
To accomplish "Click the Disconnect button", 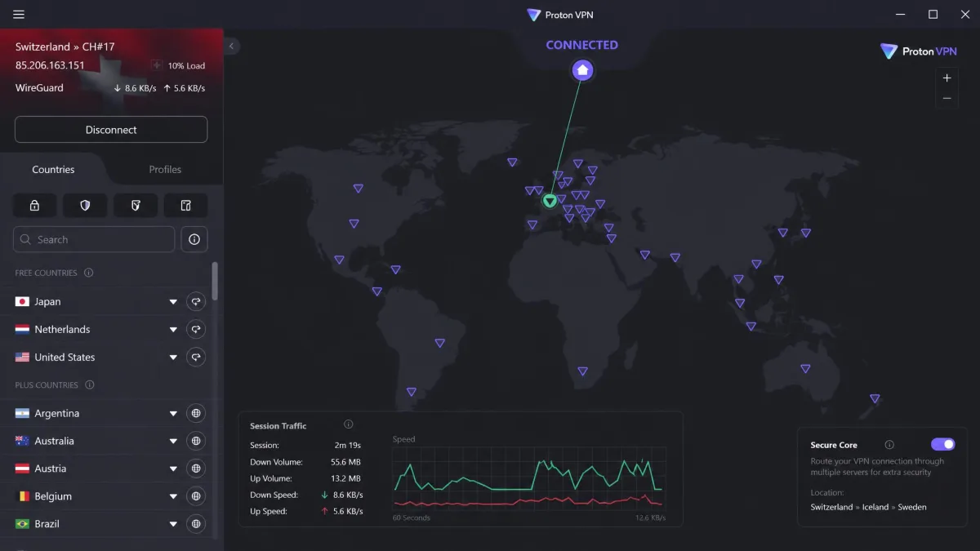I will pos(111,130).
